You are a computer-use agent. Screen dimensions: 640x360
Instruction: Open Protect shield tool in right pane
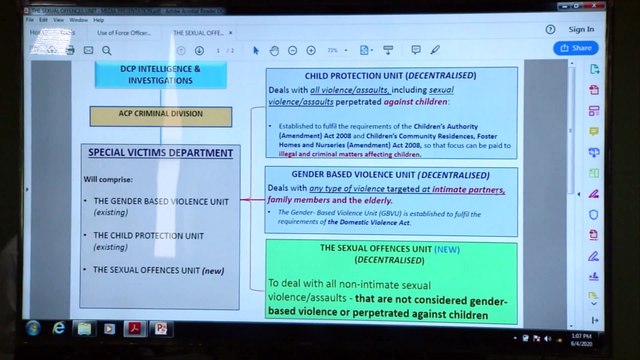click(594, 215)
